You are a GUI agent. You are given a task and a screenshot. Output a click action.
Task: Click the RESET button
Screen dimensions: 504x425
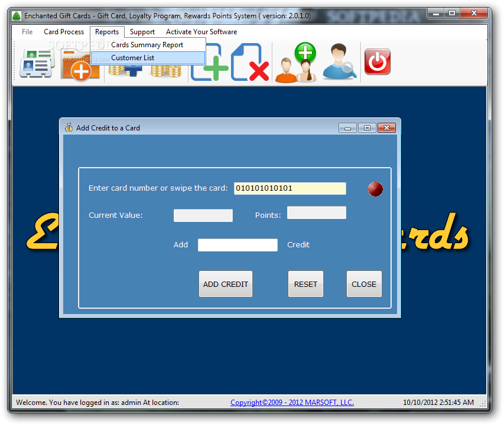(x=305, y=284)
